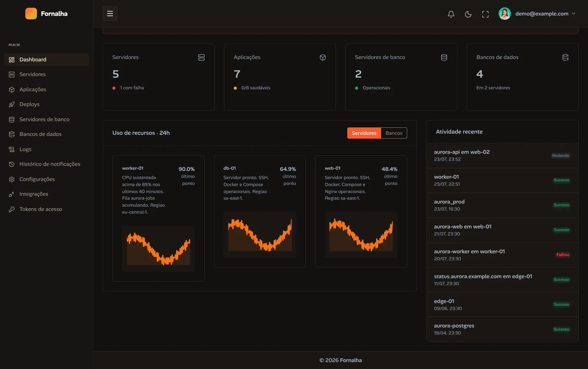
Task: Navigate to Deploys page
Action: pyautogui.click(x=47, y=104)
